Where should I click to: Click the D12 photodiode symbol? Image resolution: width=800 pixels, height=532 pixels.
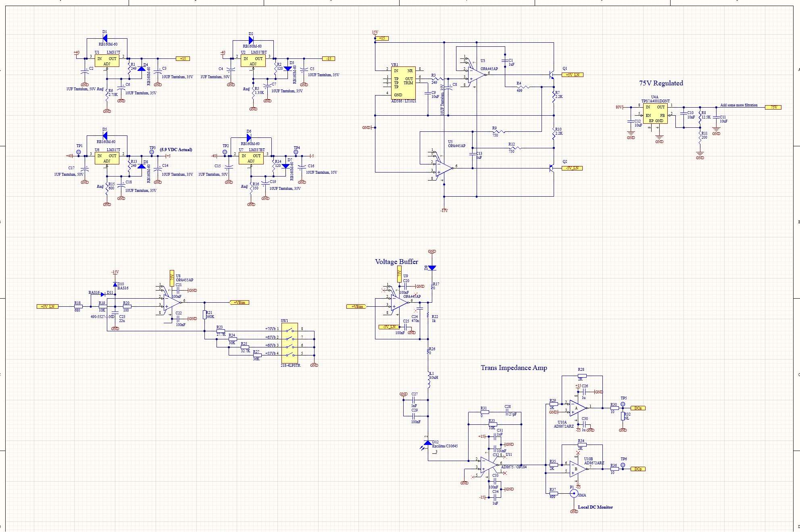[x=428, y=444]
